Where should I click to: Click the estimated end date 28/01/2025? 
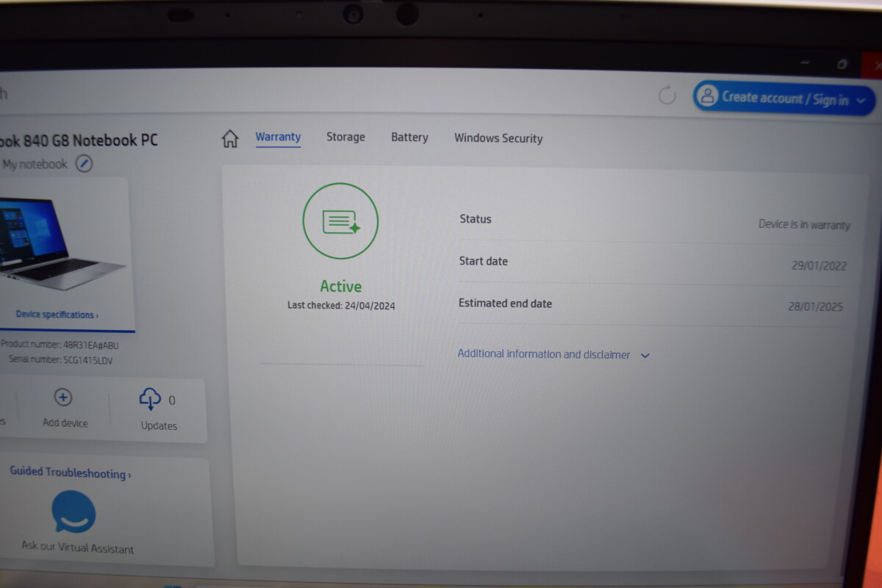point(816,306)
